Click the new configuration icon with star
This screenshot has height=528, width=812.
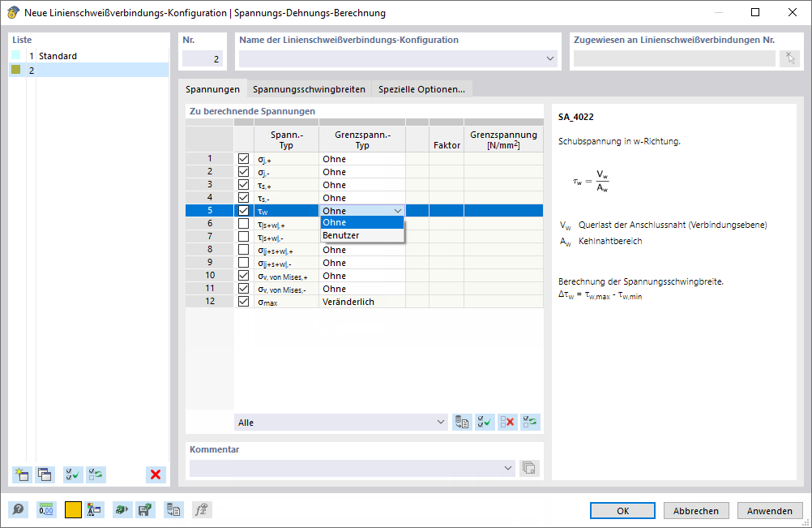(22, 474)
